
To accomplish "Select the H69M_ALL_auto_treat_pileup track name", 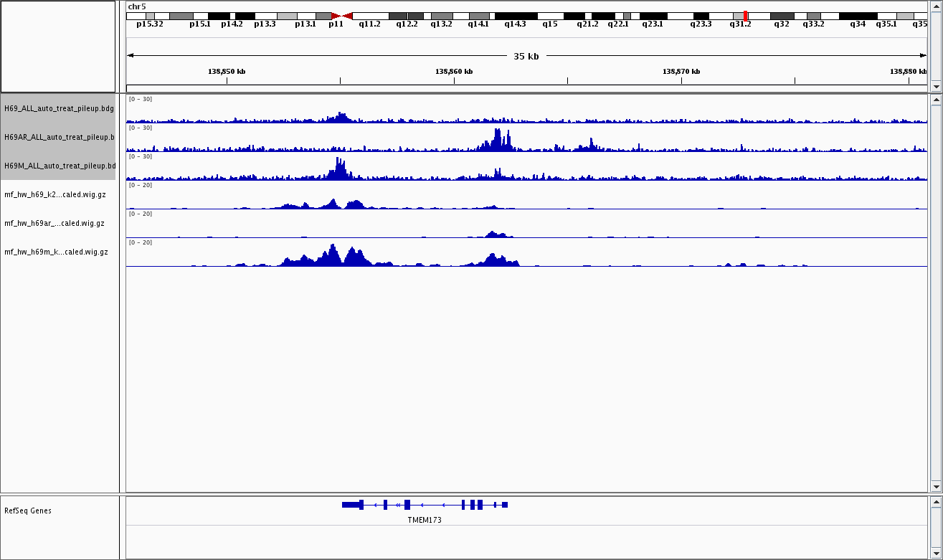I will tap(59, 166).
